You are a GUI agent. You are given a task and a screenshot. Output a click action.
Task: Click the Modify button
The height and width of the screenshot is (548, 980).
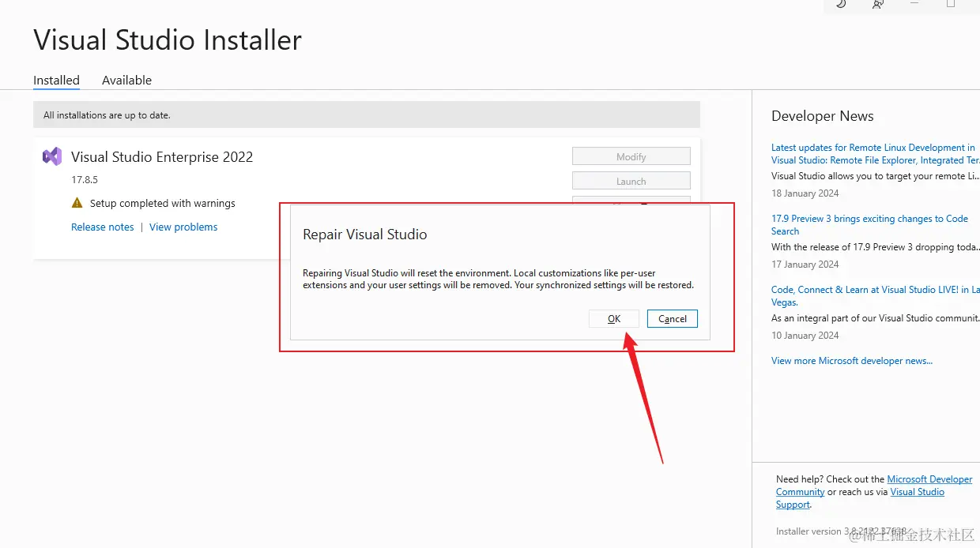(x=631, y=156)
